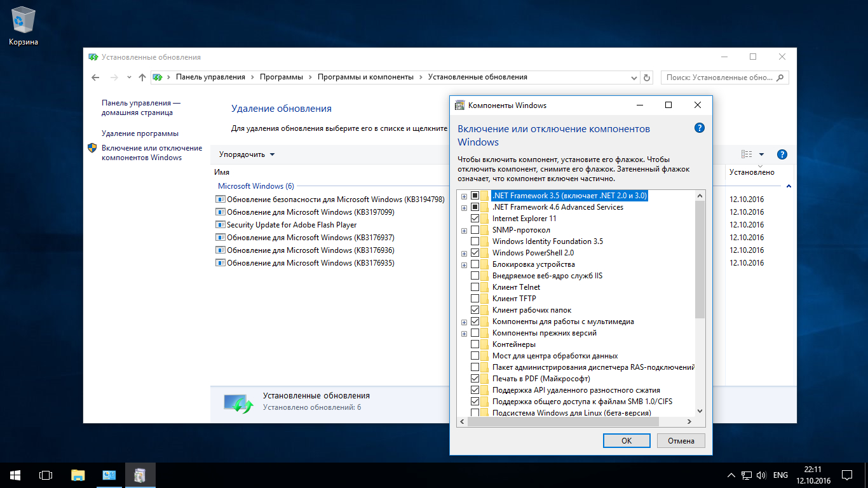868x488 pixels.
Task: Open the Упорядочить dropdown menu
Action: point(247,154)
